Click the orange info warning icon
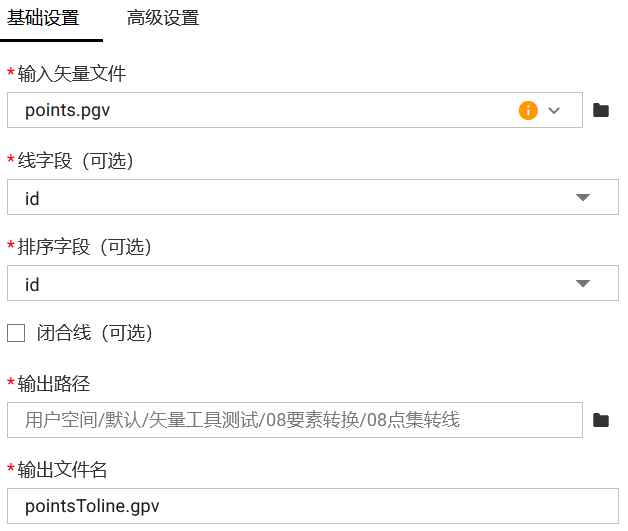Screen dimensions: 628x531 (x=528, y=110)
